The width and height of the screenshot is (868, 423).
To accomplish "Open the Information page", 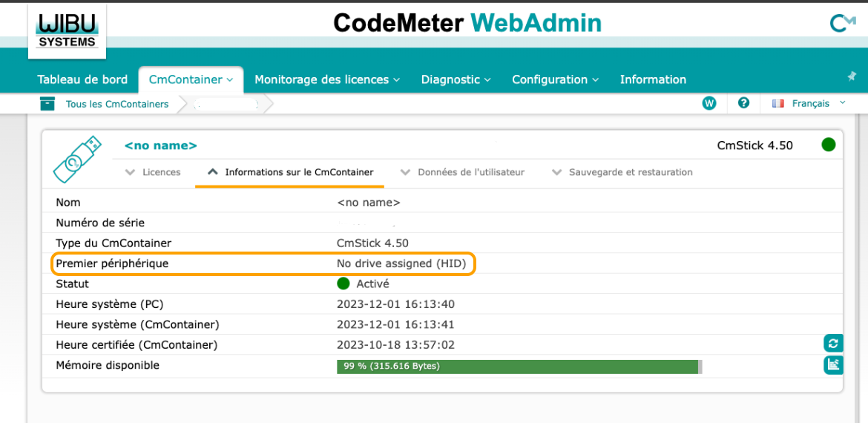I will [653, 79].
